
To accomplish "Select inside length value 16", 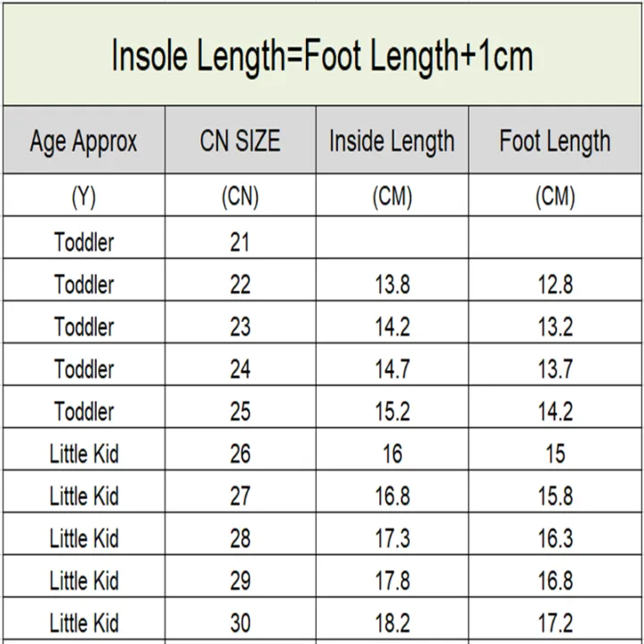I will tap(392, 453).
